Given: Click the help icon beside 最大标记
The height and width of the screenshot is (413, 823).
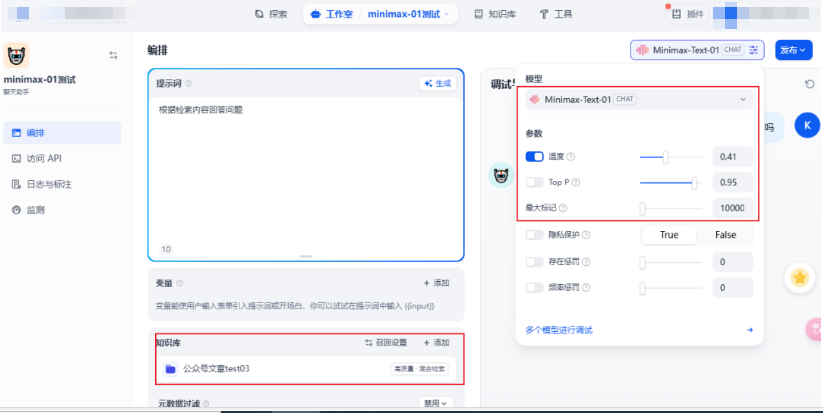Looking at the screenshot, I should (563, 208).
